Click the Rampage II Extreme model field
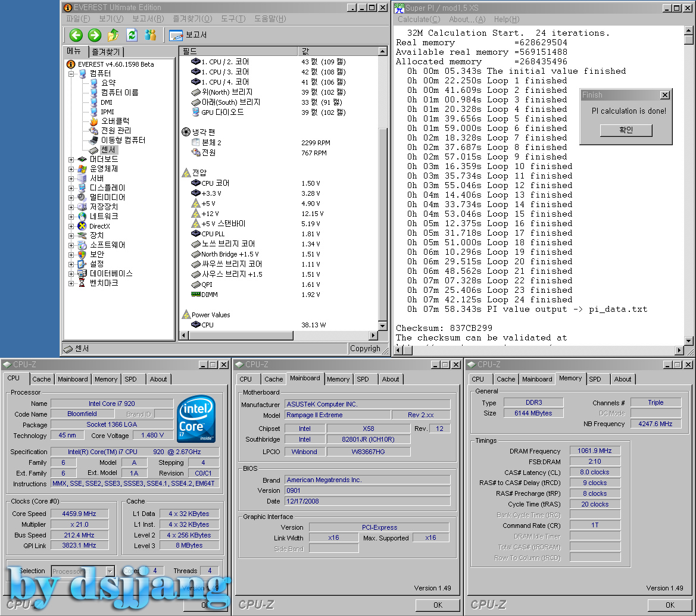The image size is (696, 616). (x=338, y=415)
